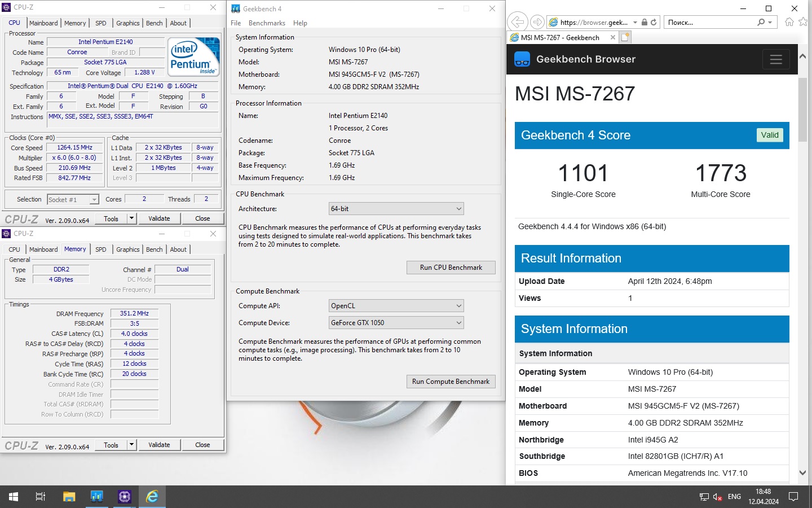Open the notification center icon

click(x=793, y=497)
